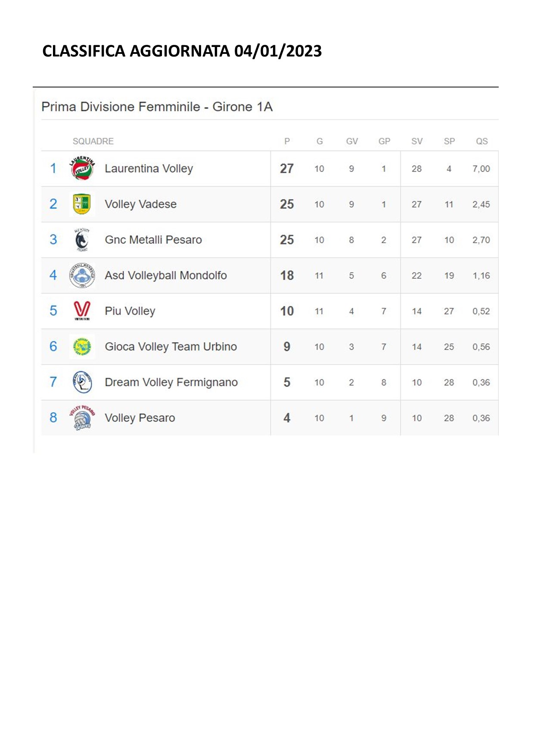
Task: Click the Prima Divisione Femminile - Girone 1A heading
Action: [x=157, y=106]
